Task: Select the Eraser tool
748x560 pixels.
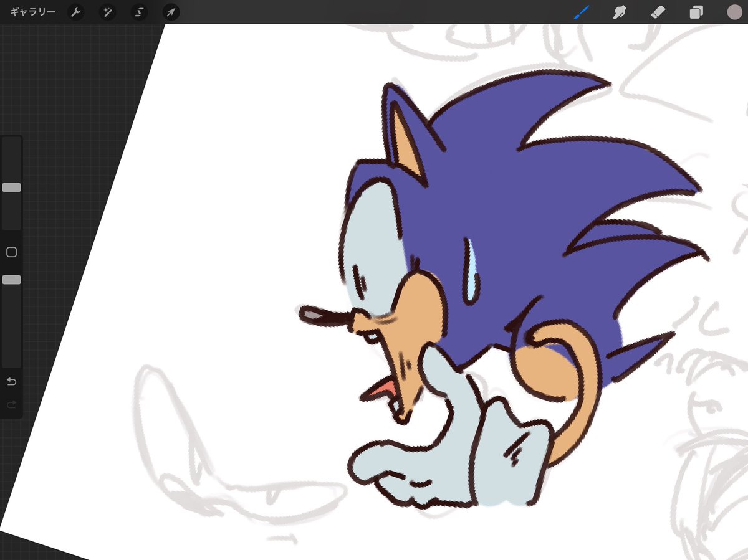Action: 658,12
